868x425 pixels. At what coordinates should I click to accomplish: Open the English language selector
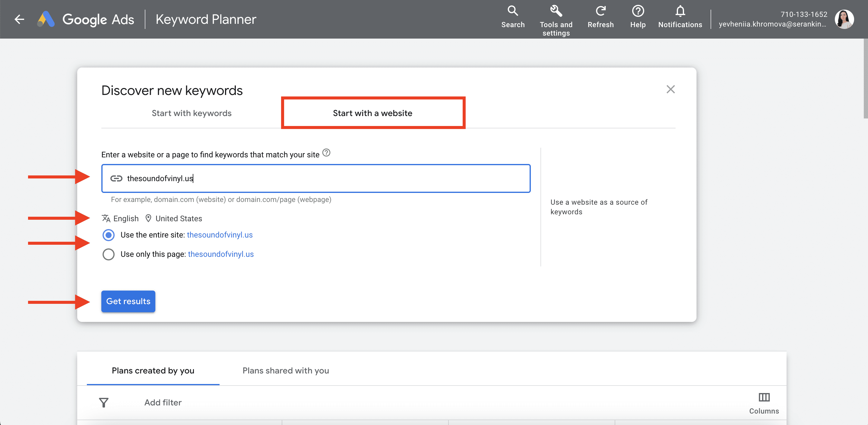(x=125, y=218)
